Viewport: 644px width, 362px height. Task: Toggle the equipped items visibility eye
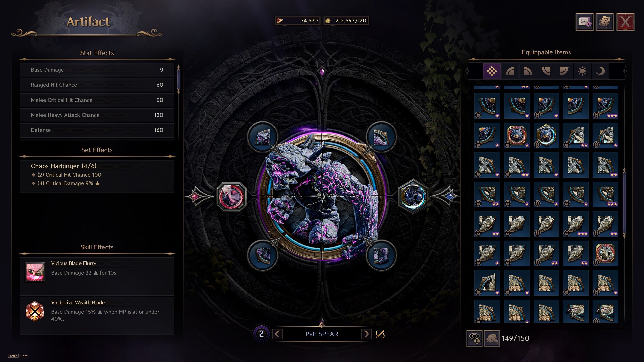point(474,338)
